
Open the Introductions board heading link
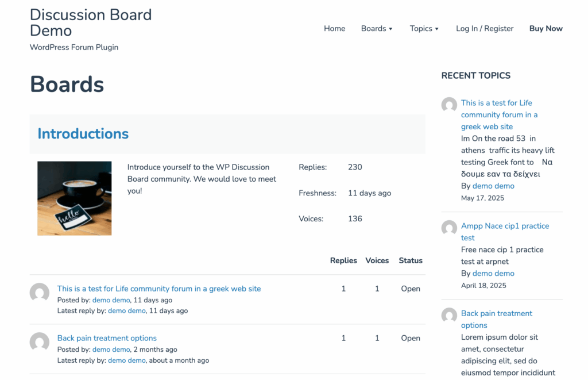83,133
